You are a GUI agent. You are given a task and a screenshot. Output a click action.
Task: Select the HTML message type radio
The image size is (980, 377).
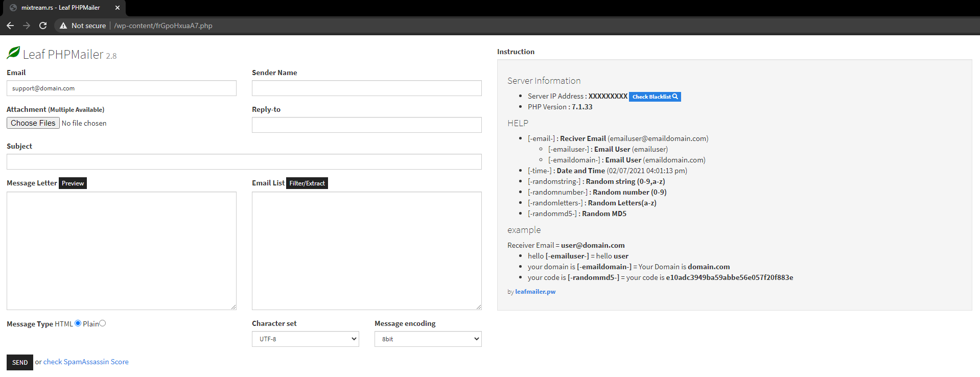tap(78, 323)
